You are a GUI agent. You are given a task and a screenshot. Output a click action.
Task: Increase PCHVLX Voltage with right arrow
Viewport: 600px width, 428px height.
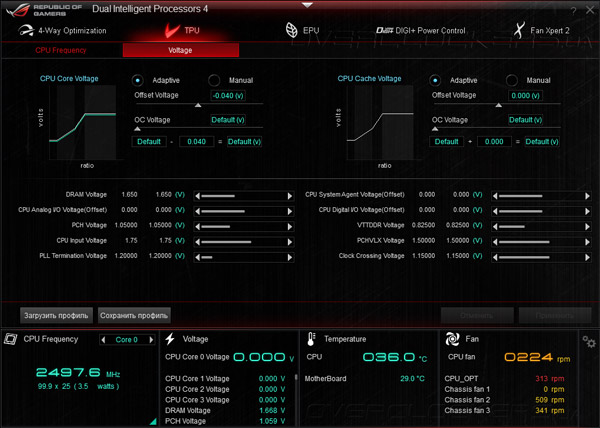587,242
